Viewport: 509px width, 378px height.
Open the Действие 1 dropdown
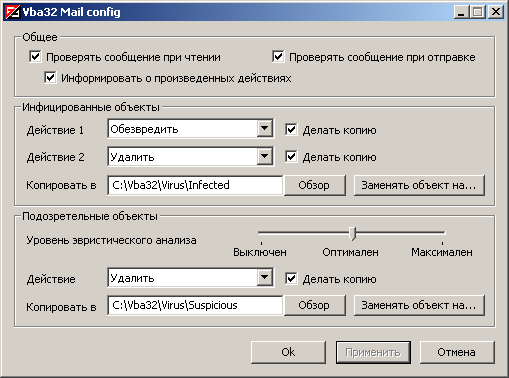[x=265, y=129]
